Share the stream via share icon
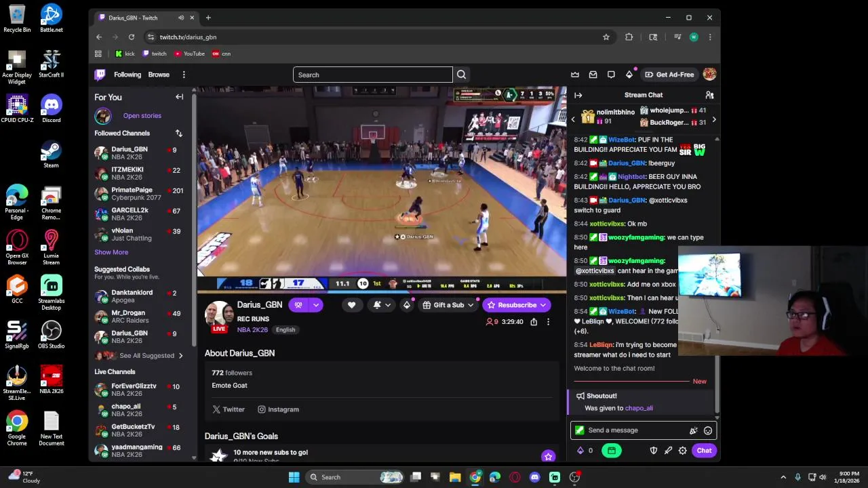Screen dimensions: 868x488 [x=534, y=322]
